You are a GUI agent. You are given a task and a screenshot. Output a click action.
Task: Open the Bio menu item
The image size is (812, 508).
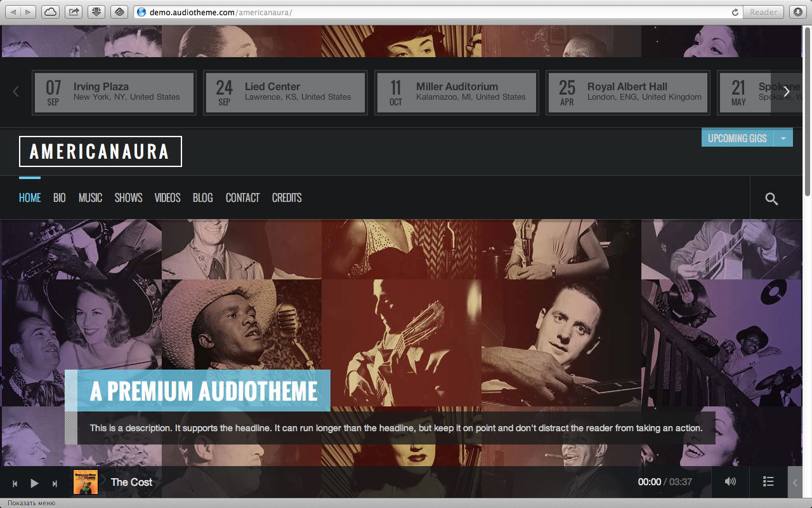point(60,198)
